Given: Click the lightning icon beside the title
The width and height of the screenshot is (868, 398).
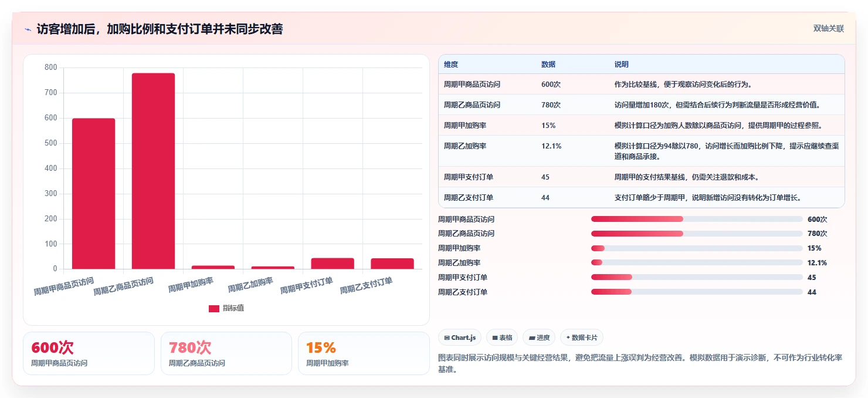Looking at the screenshot, I should coord(28,29).
